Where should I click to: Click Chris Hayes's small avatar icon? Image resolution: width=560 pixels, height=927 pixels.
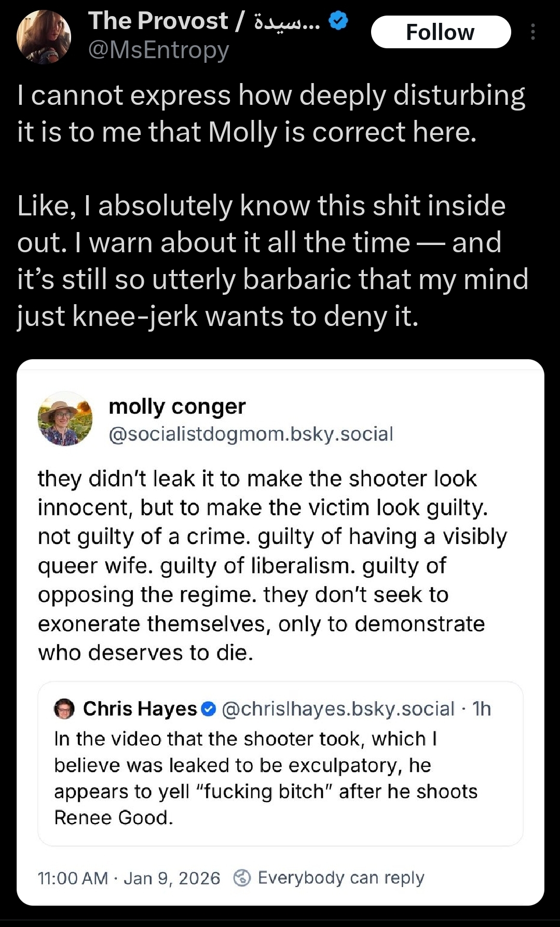pyautogui.click(x=64, y=708)
